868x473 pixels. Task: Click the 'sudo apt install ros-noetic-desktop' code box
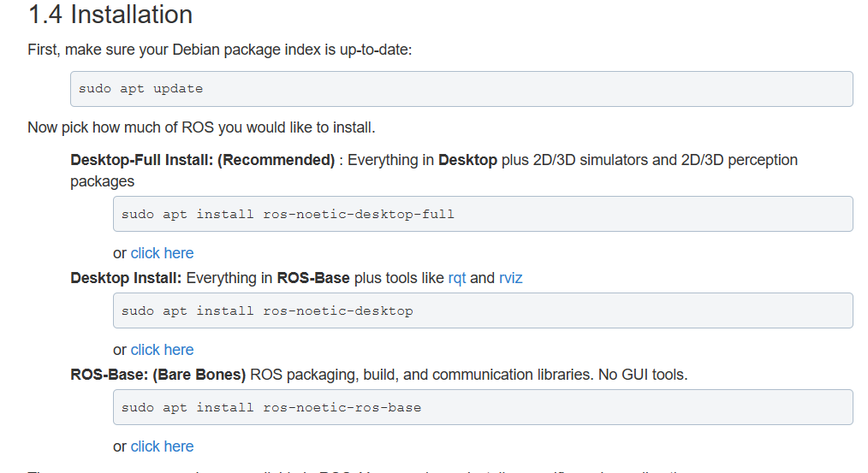tap(483, 310)
